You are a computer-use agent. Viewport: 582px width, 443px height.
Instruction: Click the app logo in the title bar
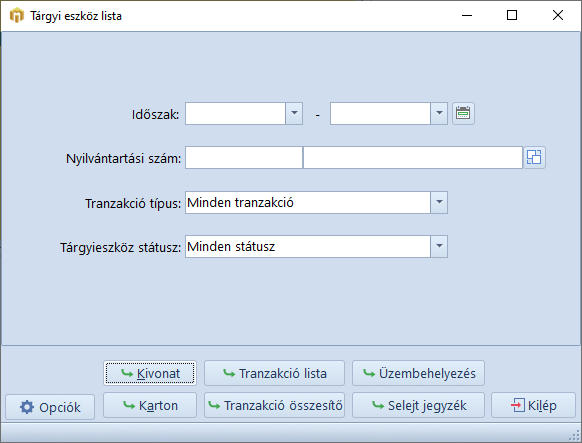pyautogui.click(x=16, y=16)
